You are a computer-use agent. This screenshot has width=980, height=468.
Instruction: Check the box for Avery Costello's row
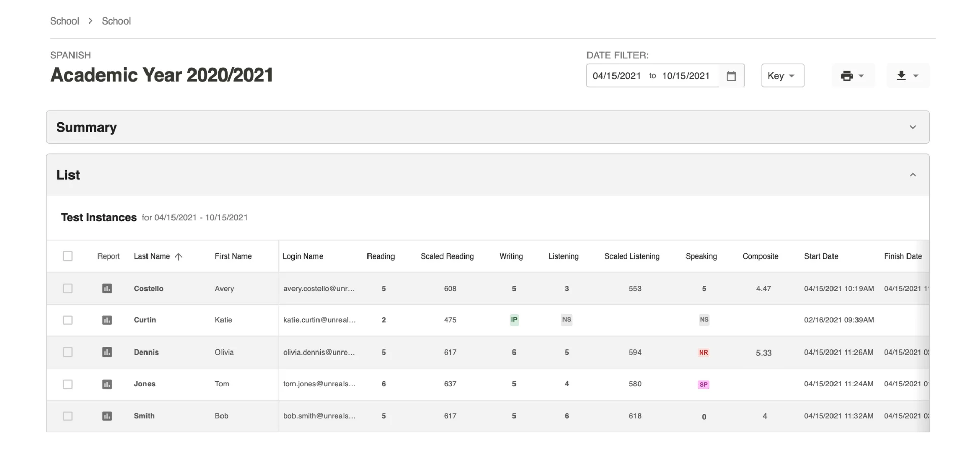coord(68,289)
